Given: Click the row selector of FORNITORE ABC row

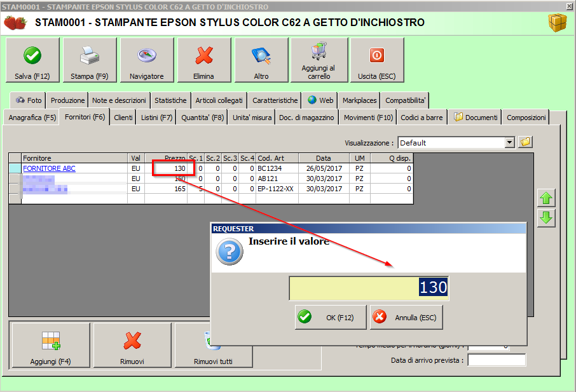Looking at the screenshot, I should coord(15,168).
